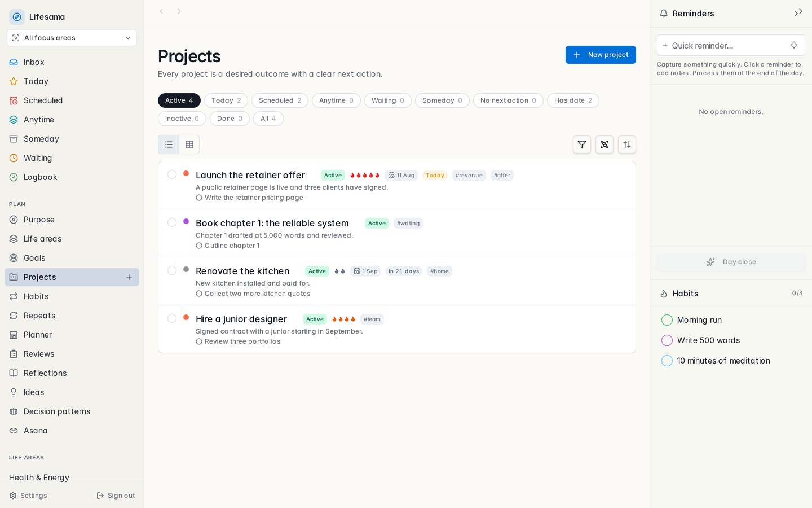Click the 'Write the retainer pricing page' next action

pos(249,198)
